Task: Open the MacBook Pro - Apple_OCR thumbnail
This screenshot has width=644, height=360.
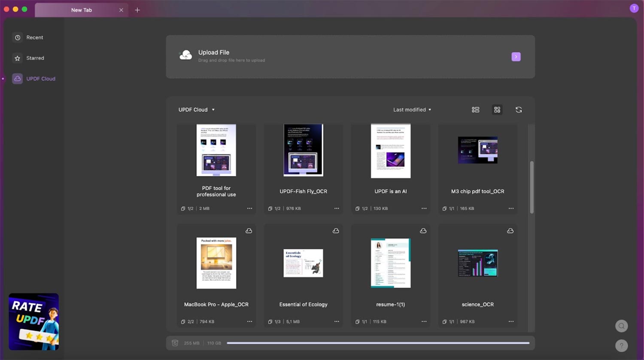Action: click(x=216, y=262)
